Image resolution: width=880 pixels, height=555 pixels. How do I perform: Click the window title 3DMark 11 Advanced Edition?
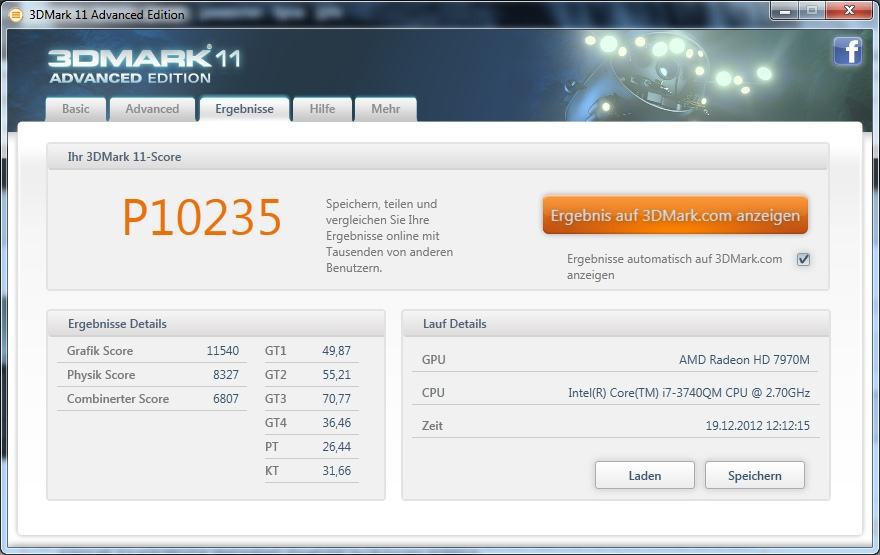[107, 15]
